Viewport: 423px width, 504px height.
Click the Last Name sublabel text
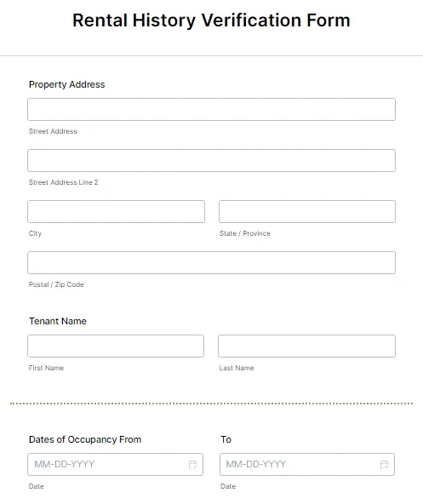[237, 368]
